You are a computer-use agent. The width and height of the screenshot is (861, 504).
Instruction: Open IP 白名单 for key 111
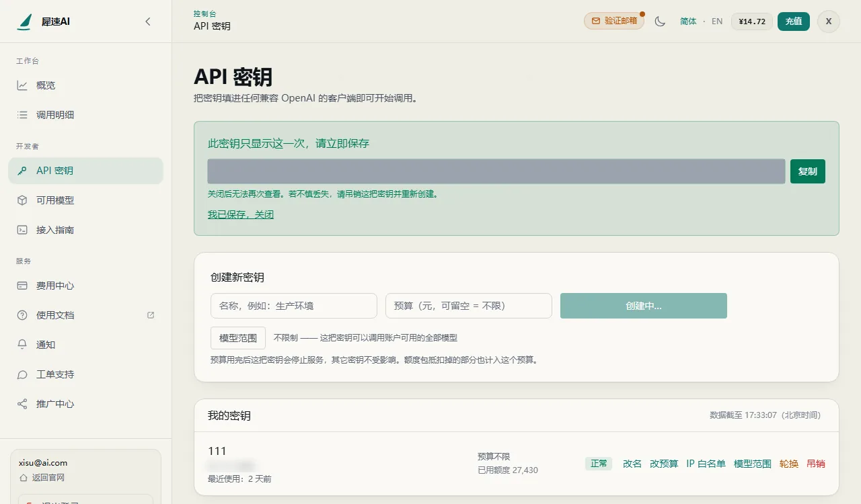click(706, 464)
